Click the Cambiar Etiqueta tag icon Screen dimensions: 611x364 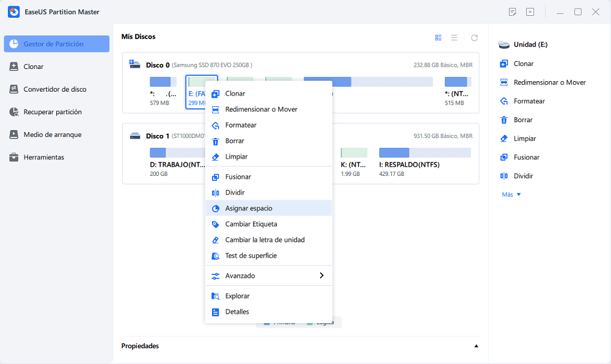click(x=216, y=224)
